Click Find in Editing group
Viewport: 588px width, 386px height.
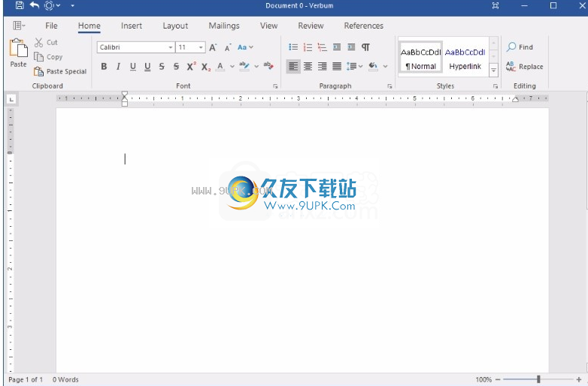click(x=520, y=47)
